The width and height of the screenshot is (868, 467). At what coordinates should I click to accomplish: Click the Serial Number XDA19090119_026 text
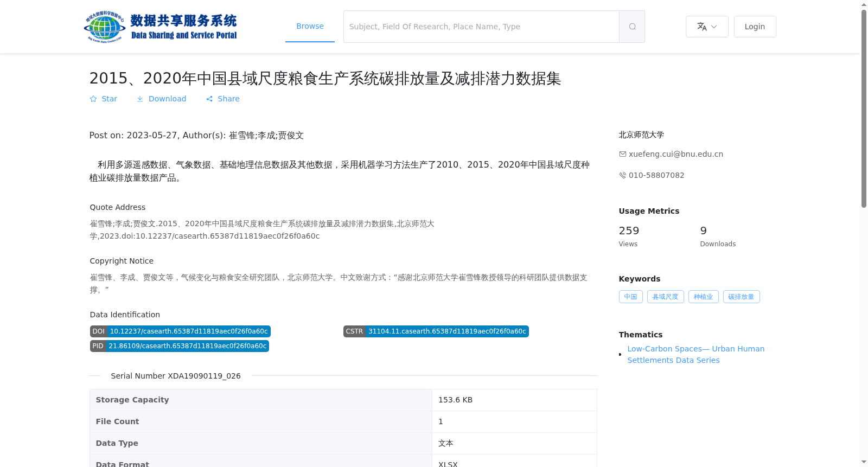click(176, 376)
